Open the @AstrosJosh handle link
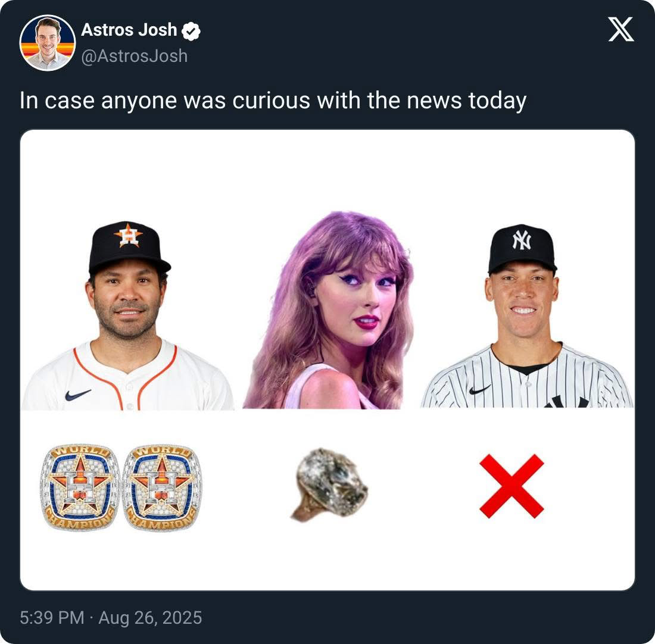The height and width of the screenshot is (644, 655). (x=134, y=56)
